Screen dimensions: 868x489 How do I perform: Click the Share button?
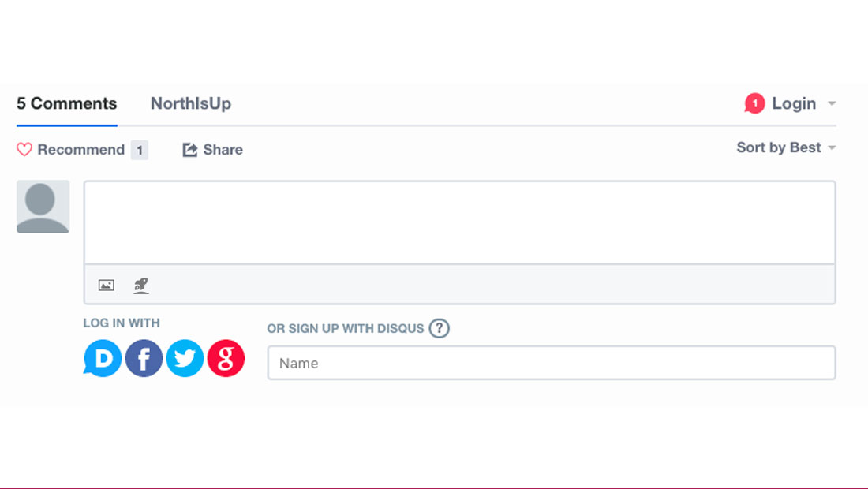[x=212, y=150]
